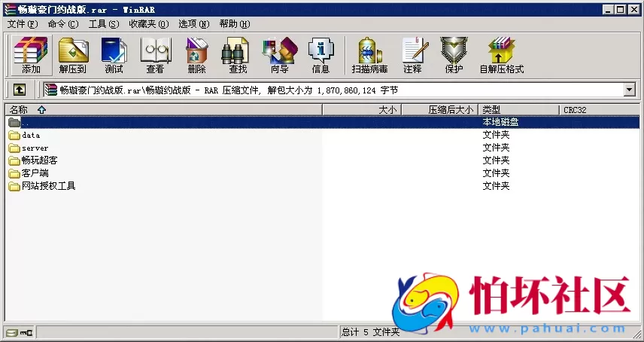Open the Tools (工具) menu
This screenshot has height=342, width=644.
tap(103, 24)
